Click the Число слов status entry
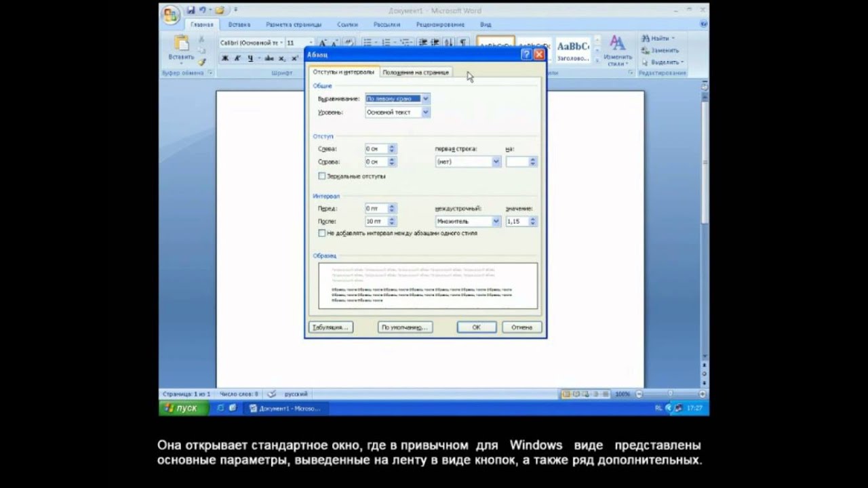 point(239,394)
